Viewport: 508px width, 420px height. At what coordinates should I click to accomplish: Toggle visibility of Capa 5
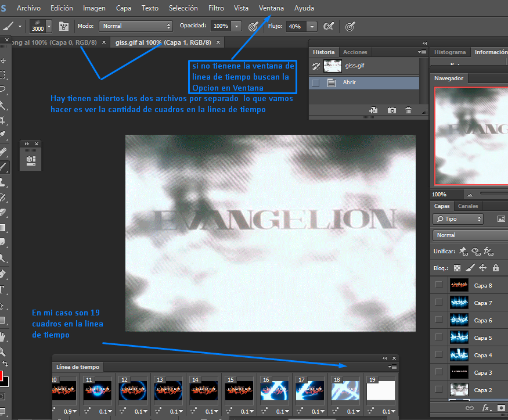439,337
